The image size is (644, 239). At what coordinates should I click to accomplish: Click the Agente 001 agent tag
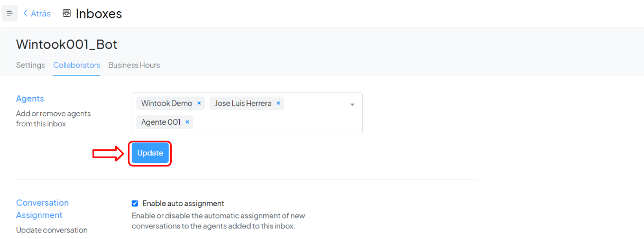click(x=161, y=122)
